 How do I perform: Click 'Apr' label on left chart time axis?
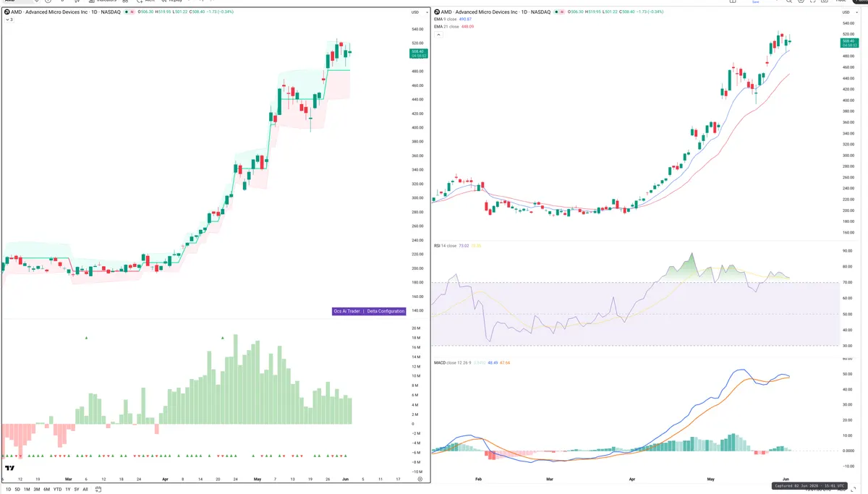(x=165, y=479)
